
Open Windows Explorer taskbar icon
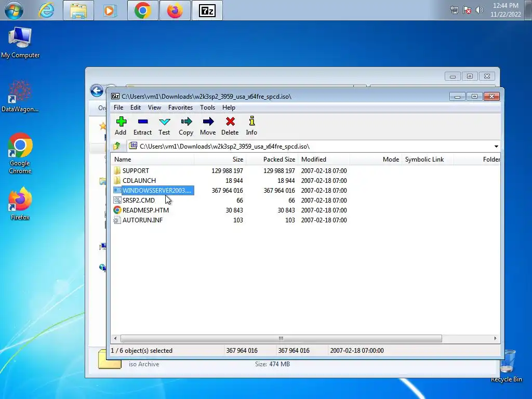(78, 10)
